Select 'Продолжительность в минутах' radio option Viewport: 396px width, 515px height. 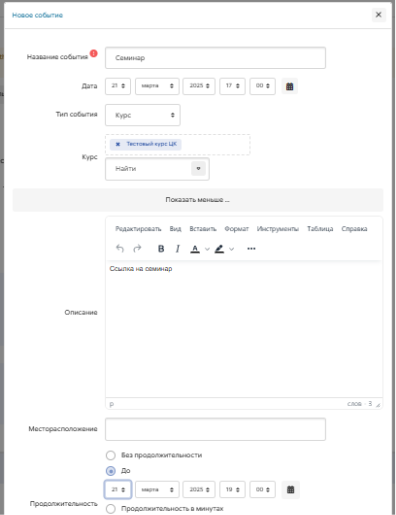coord(111,509)
